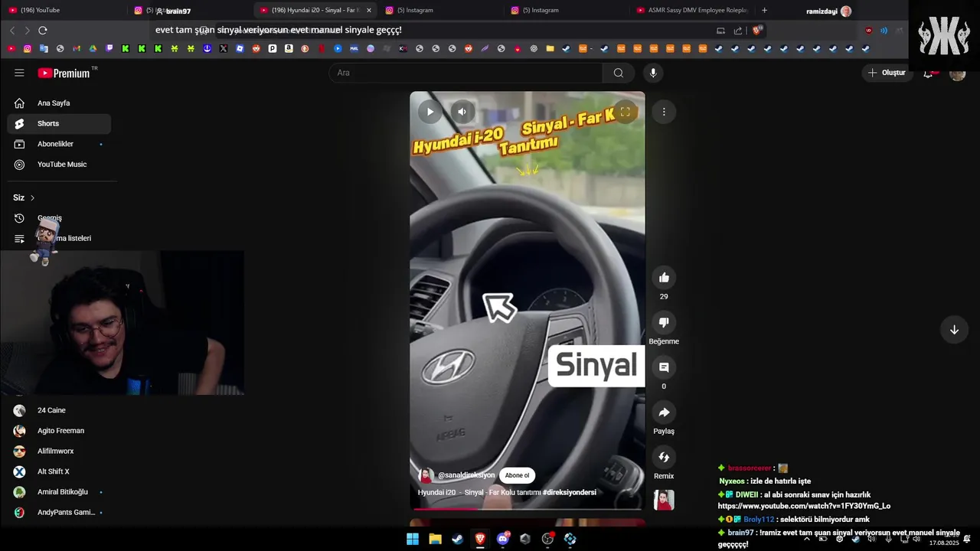
Task: Start voice search with microphone icon
Action: point(652,73)
